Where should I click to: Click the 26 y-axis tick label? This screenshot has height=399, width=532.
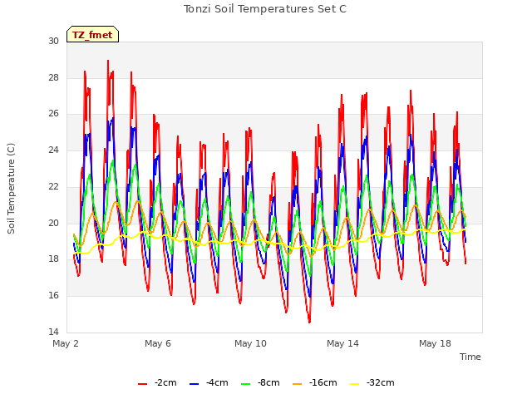[x=53, y=113]
